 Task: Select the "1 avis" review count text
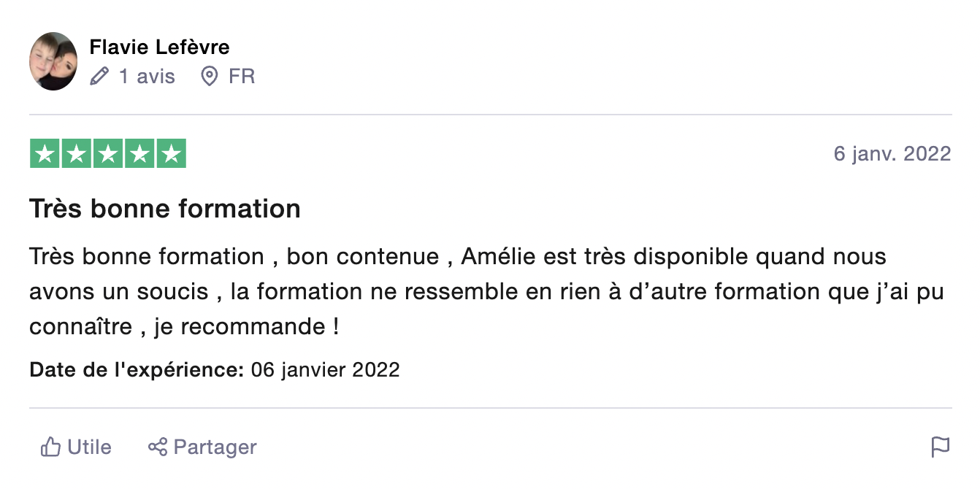[147, 76]
